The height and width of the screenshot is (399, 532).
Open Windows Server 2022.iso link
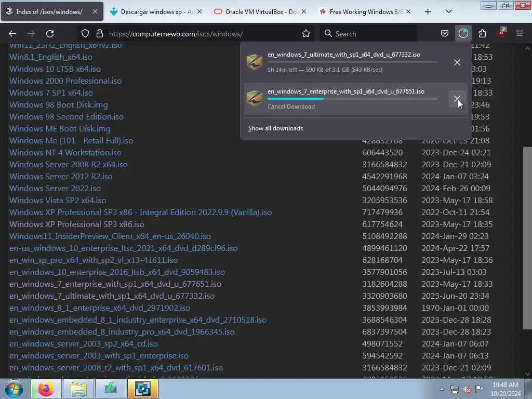click(55, 188)
